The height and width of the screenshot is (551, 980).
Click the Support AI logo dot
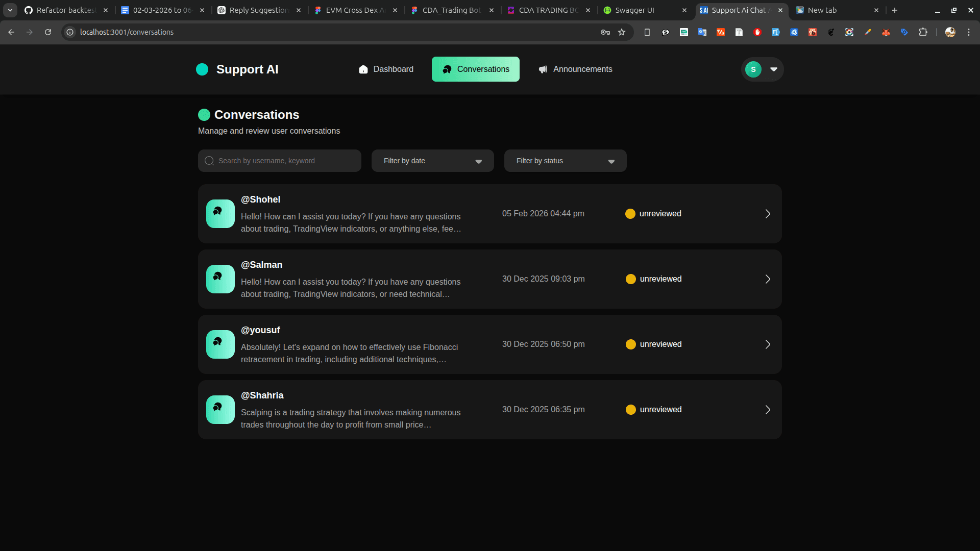click(x=202, y=69)
